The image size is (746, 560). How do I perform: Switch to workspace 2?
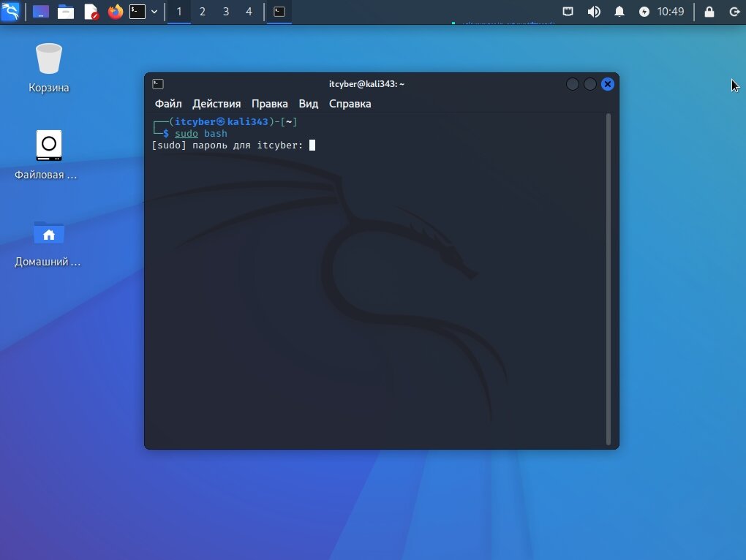[203, 12]
